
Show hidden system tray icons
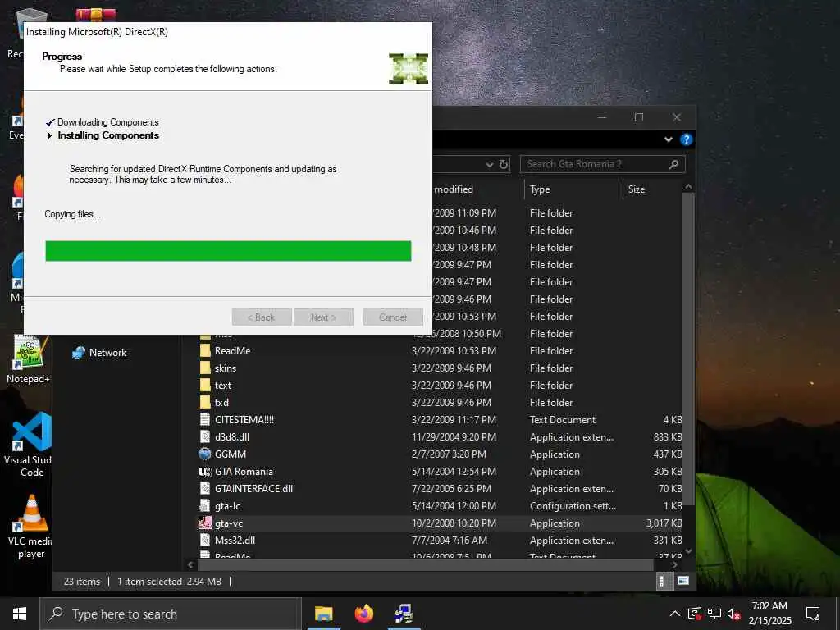675,614
